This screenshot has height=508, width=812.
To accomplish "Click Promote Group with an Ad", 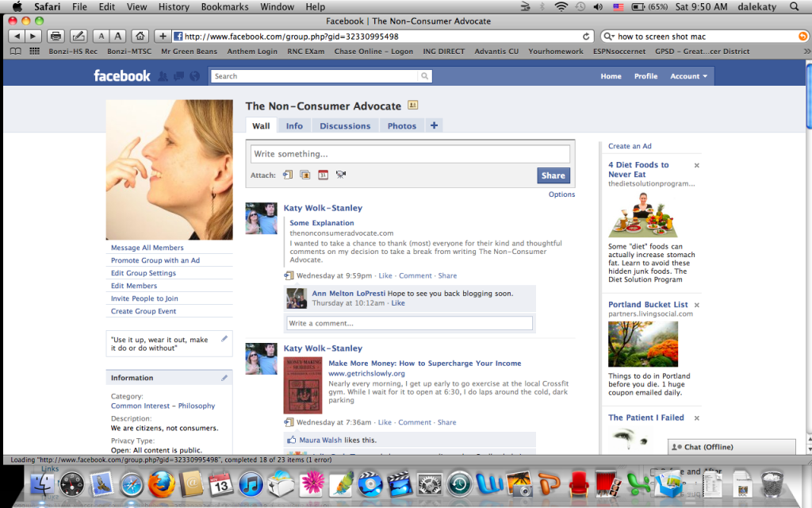I will pyautogui.click(x=155, y=260).
